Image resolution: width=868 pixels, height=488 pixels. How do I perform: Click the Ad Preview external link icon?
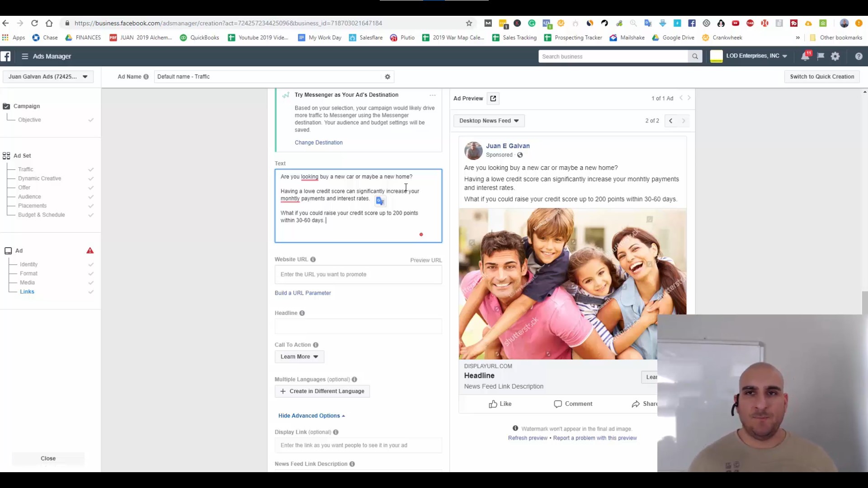pyautogui.click(x=493, y=98)
